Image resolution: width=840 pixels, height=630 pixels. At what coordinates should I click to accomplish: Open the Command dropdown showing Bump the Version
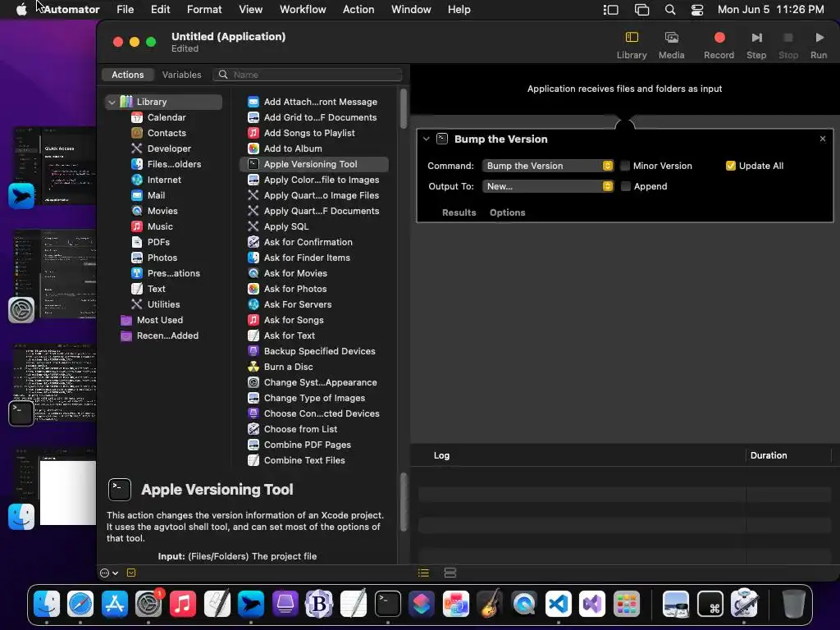pos(547,166)
